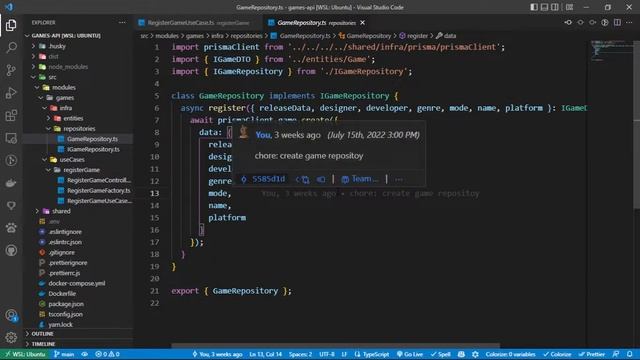The image size is (640, 360).
Task: Click the feedback icon in status bar
Action: [x=616, y=354]
